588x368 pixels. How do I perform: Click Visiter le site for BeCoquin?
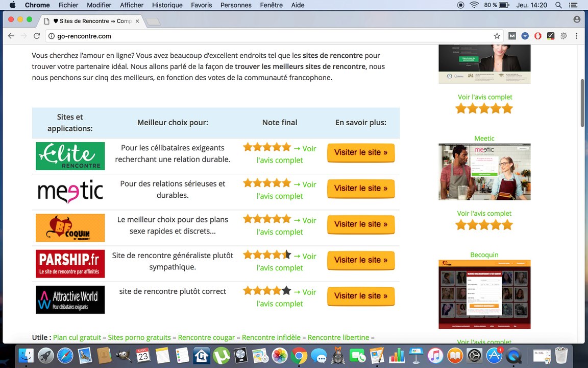[x=361, y=224]
